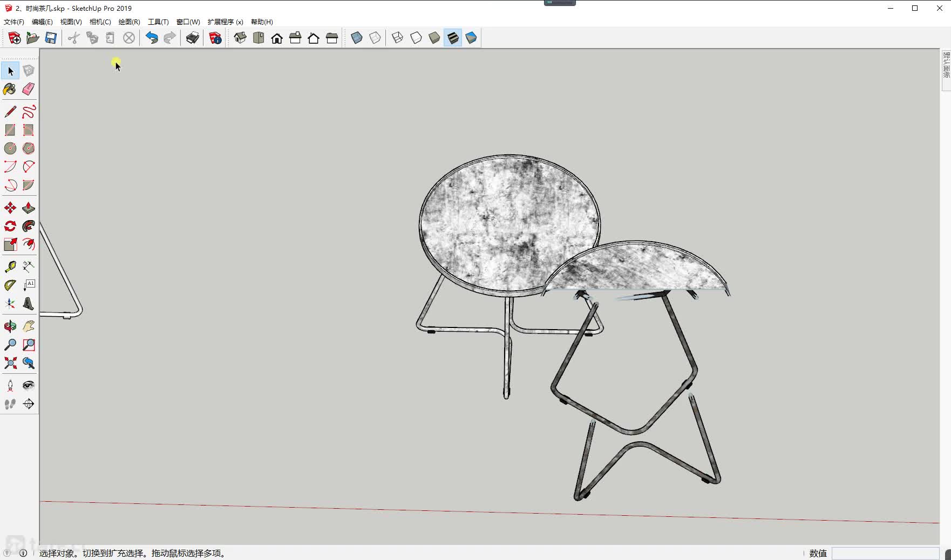Choose the Dimension tool
The height and width of the screenshot is (560, 951).
pyautogui.click(x=29, y=267)
